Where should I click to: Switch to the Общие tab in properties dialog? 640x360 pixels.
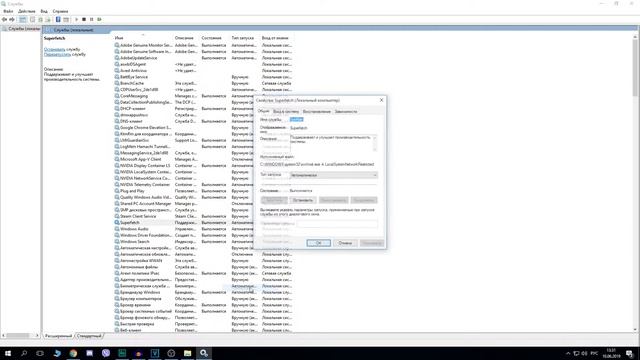(263, 111)
